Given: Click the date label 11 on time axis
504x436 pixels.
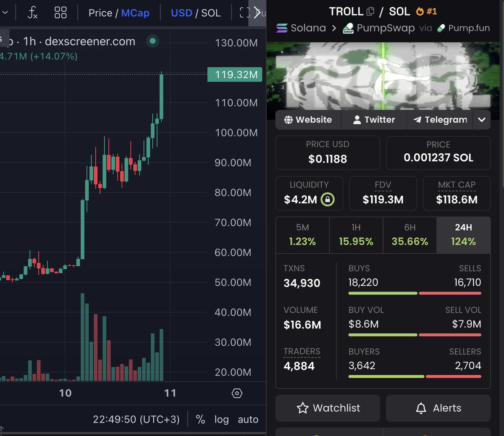Looking at the screenshot, I should coord(170,393).
